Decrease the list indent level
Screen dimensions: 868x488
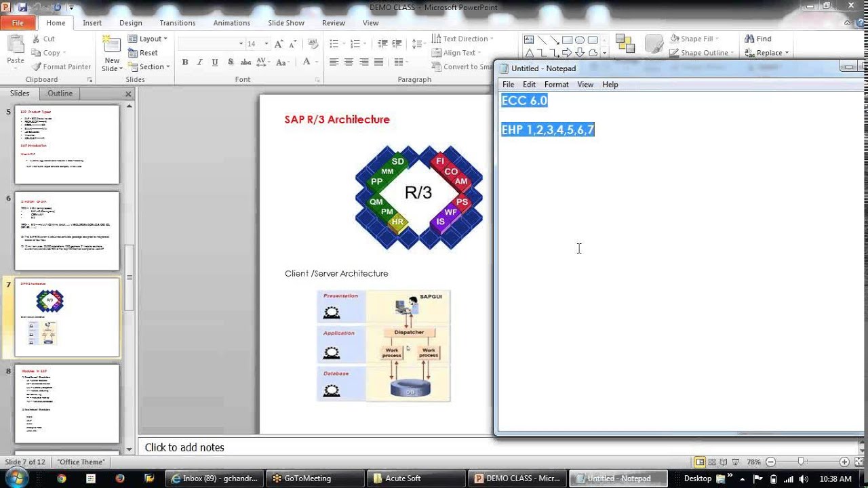pyautogui.click(x=382, y=43)
